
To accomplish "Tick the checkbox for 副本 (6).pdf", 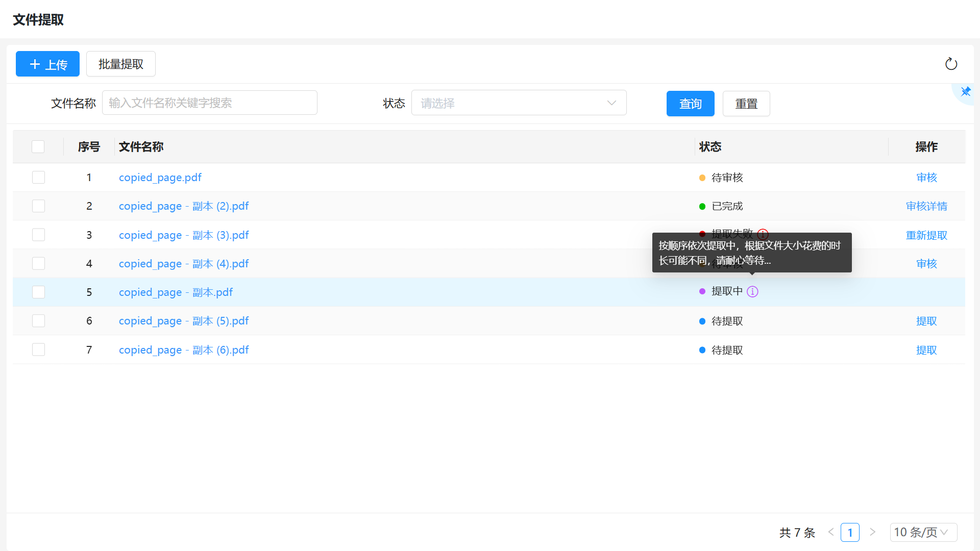I will (x=38, y=350).
